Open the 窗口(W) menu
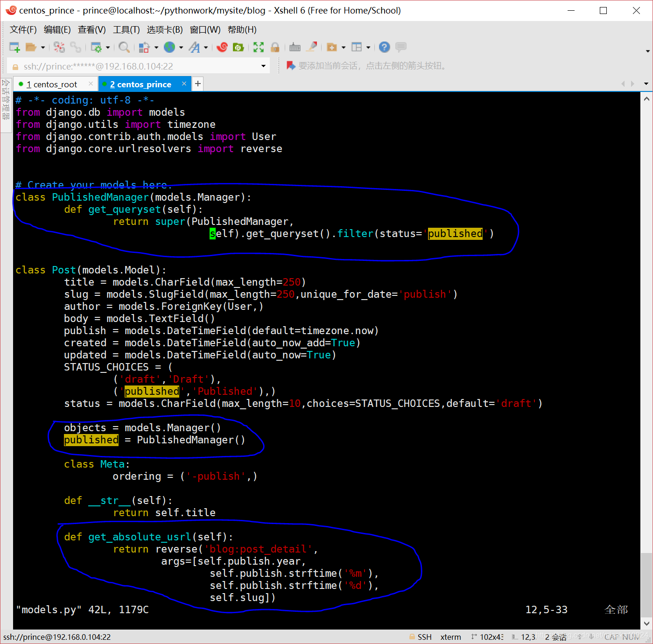Viewport: 653px width, 644px height. (205, 30)
